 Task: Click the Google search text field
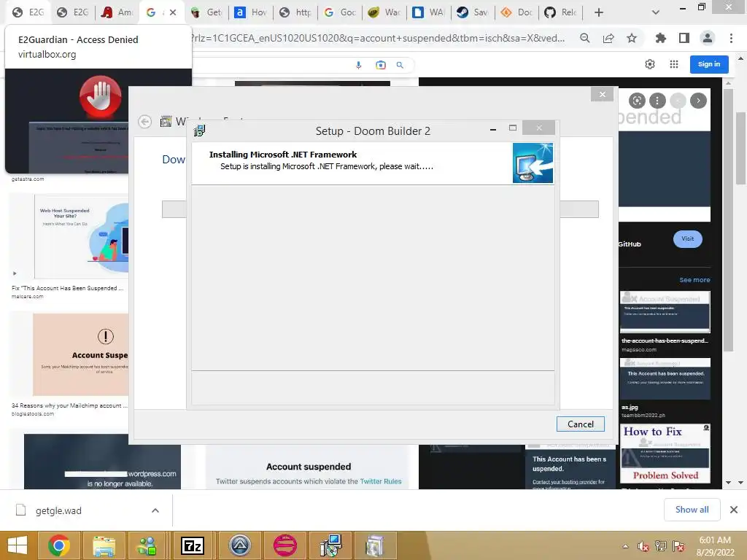pyautogui.click(x=271, y=65)
